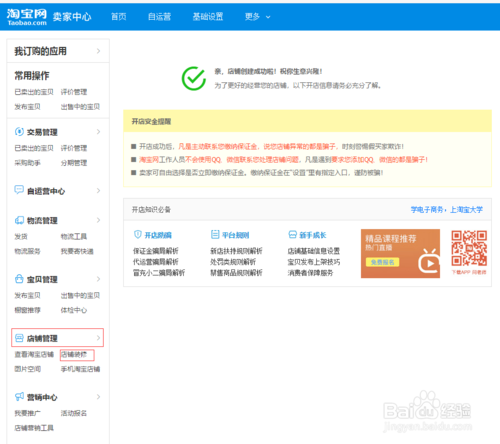Image resolution: width=500 pixels, height=444 pixels.
Task: Open the 代运营骗局解析 article
Action: [156, 262]
